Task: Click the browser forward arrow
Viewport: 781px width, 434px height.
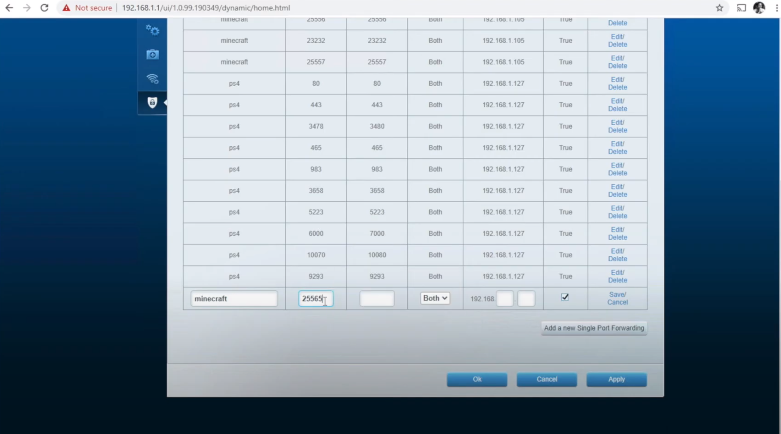Action: (26, 8)
